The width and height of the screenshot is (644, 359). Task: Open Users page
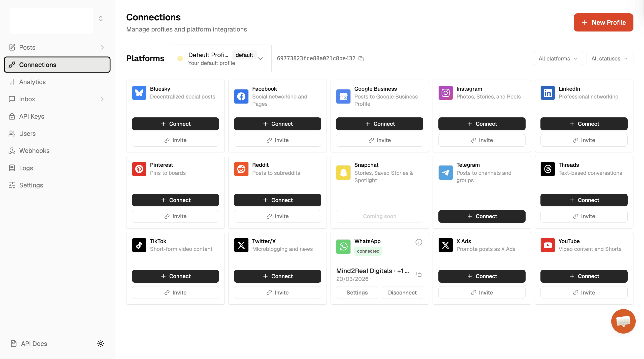pos(57,134)
